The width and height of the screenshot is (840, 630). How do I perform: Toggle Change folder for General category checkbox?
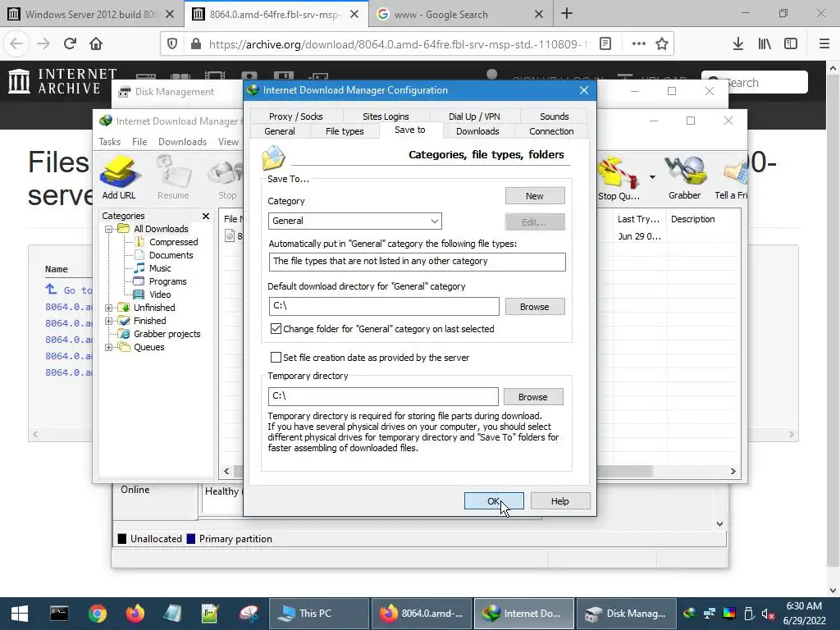(276, 329)
